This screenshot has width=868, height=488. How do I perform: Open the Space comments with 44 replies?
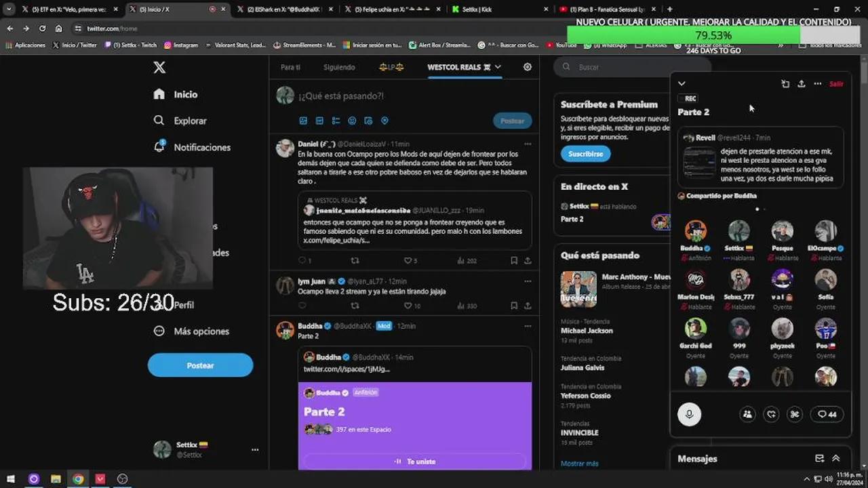827,414
